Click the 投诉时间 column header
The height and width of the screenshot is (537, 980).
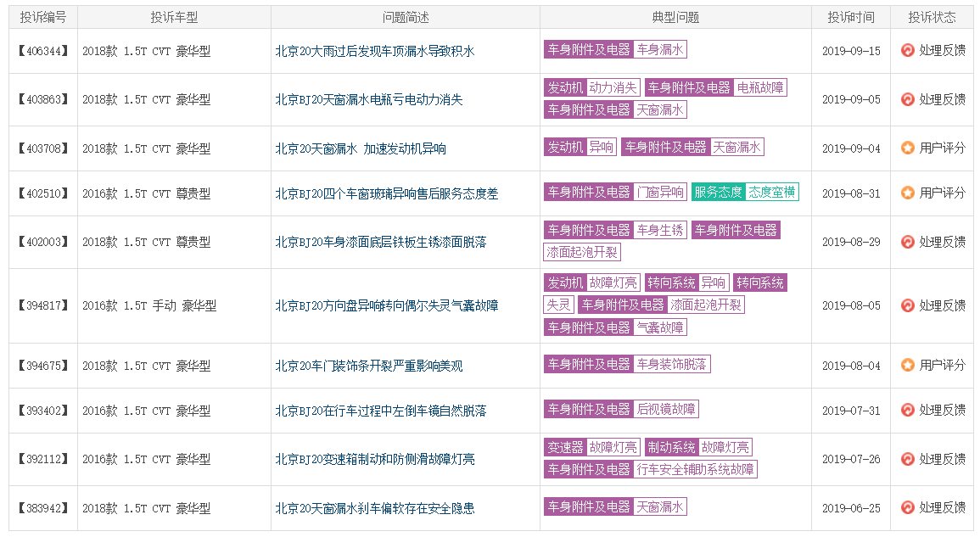pyautogui.click(x=851, y=17)
